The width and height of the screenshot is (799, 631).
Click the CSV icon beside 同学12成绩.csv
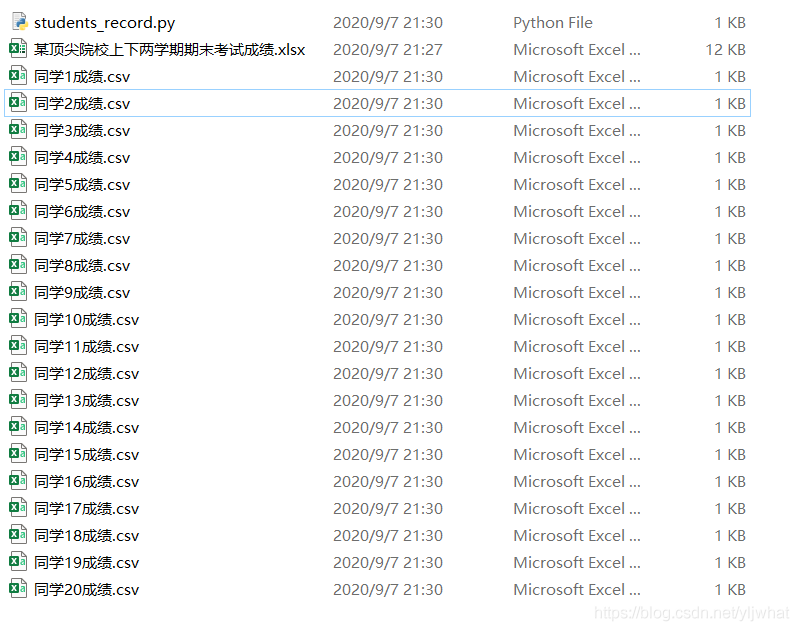coord(18,373)
